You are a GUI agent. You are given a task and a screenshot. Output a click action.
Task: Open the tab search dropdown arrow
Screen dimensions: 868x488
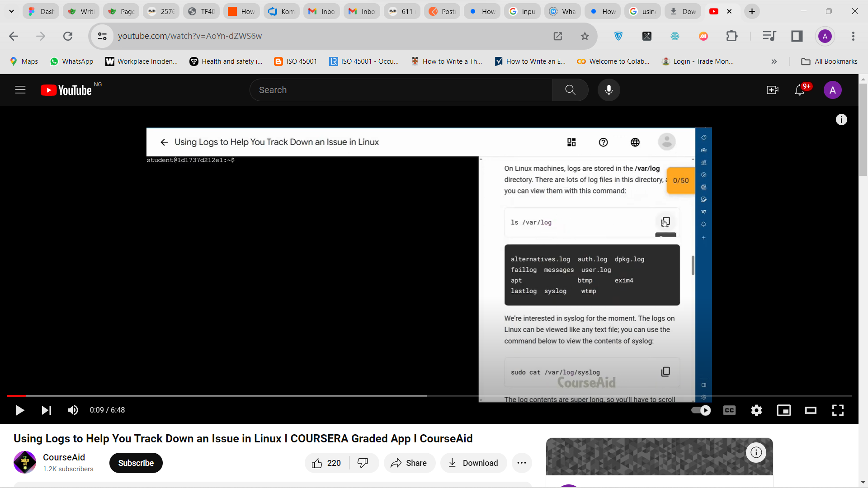[11, 11]
